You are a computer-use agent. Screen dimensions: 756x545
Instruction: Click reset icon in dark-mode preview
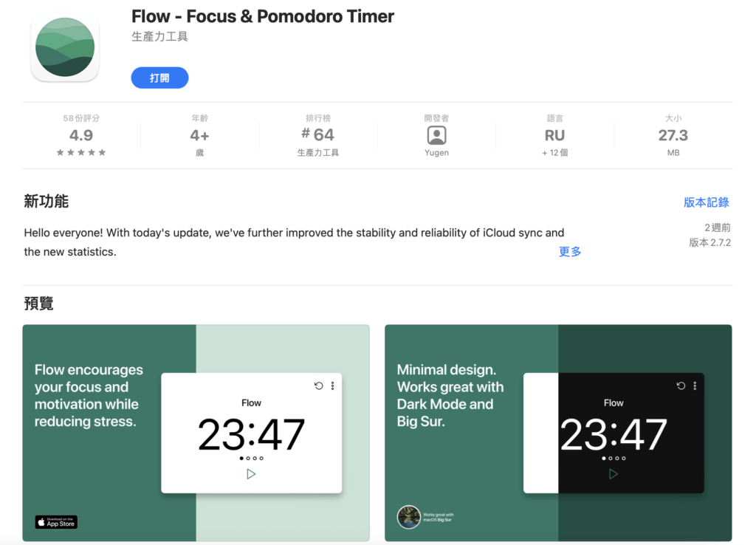pos(681,385)
